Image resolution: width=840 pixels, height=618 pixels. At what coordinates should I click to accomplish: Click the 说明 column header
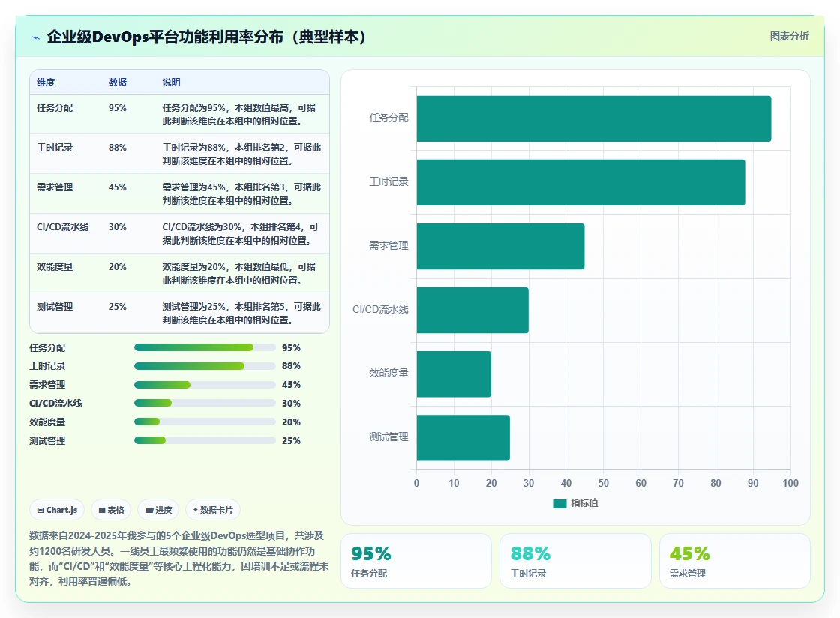pyautogui.click(x=172, y=82)
